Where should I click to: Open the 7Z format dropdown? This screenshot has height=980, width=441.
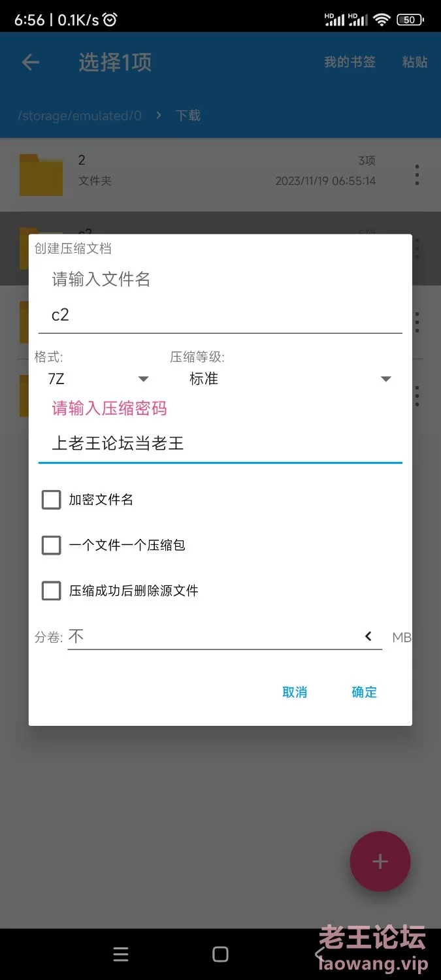pos(98,379)
